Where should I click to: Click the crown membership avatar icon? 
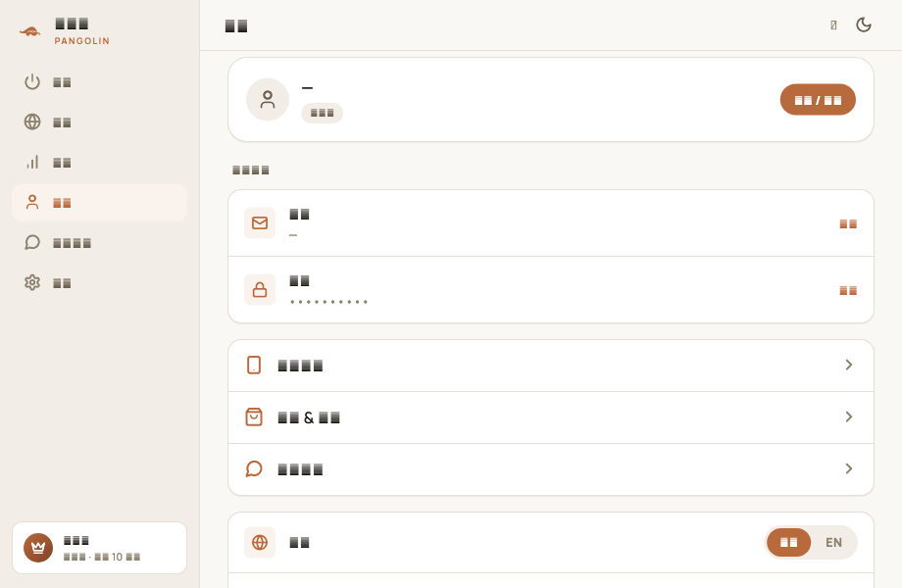pos(38,548)
